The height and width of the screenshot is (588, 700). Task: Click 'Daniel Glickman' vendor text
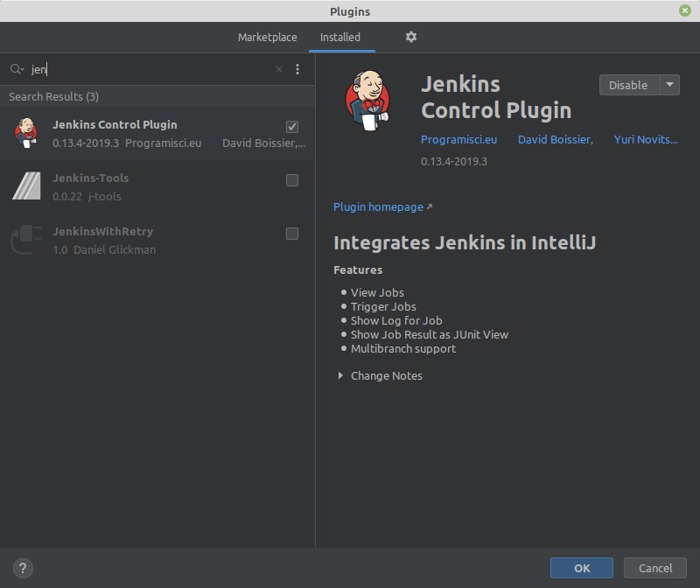pos(115,250)
